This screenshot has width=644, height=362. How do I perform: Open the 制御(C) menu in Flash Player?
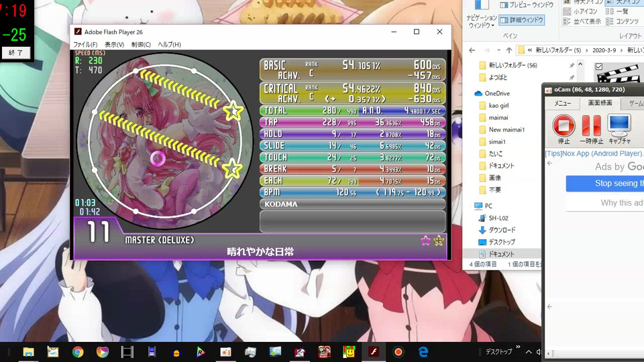[x=141, y=44]
